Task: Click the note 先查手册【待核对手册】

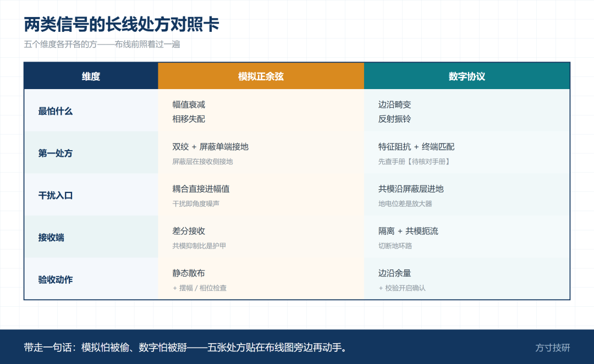Action: coord(415,161)
